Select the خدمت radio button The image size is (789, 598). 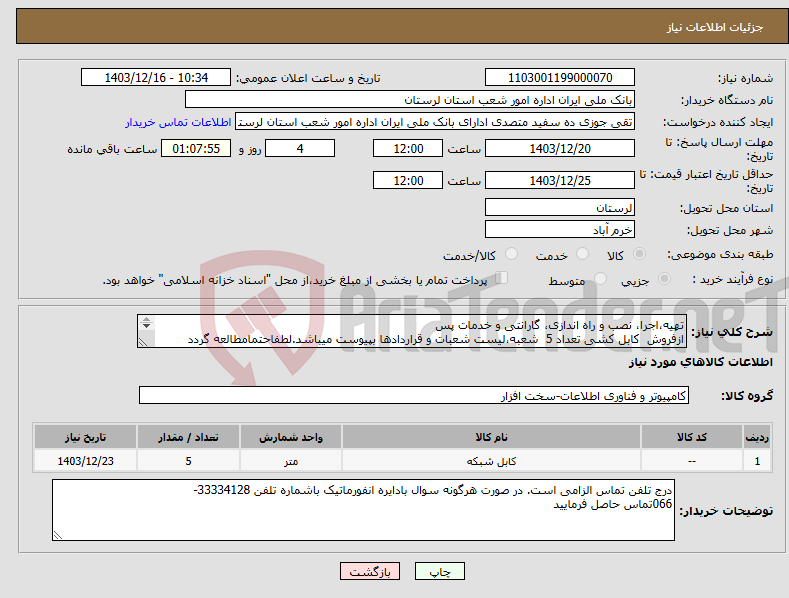point(582,254)
